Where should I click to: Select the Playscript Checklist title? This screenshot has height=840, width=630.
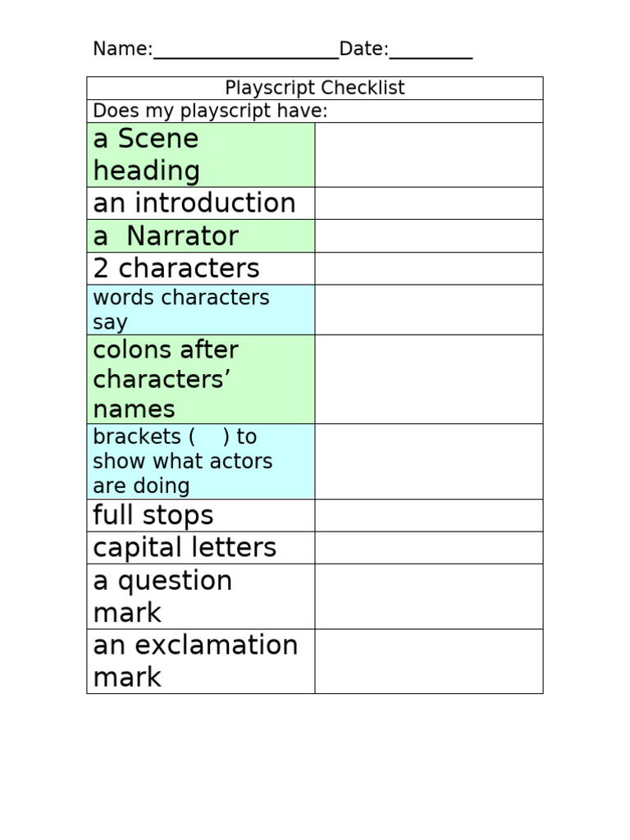(x=315, y=88)
